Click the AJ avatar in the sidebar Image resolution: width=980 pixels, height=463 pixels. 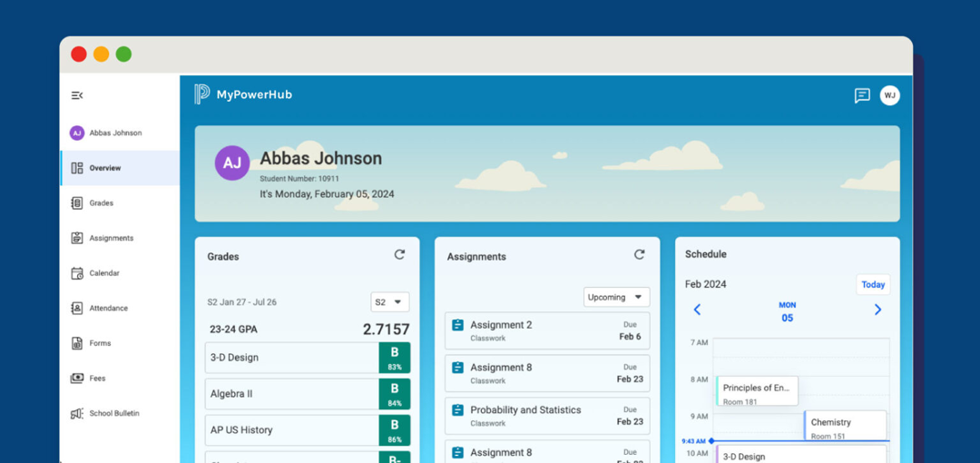(x=77, y=133)
